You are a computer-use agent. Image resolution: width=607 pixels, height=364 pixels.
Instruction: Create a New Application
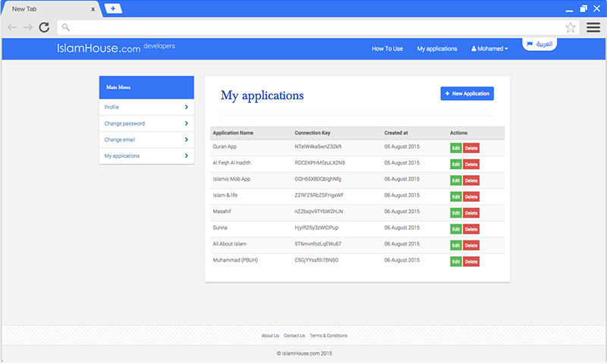pyautogui.click(x=467, y=93)
